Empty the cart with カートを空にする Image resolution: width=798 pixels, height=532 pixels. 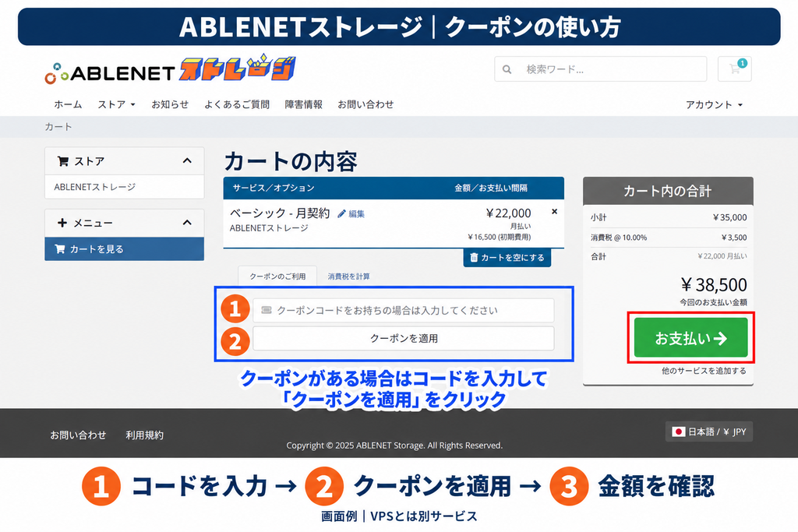tap(507, 257)
